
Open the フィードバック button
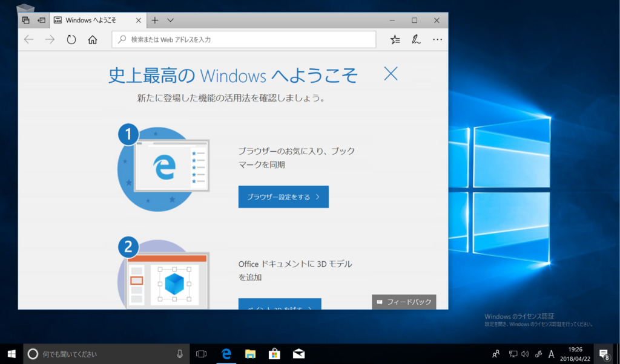pos(404,302)
